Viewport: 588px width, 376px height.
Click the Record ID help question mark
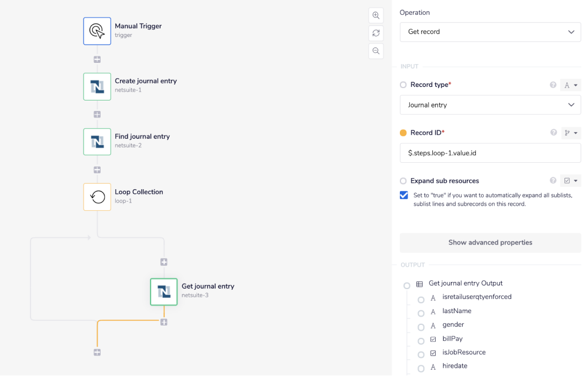click(x=553, y=133)
